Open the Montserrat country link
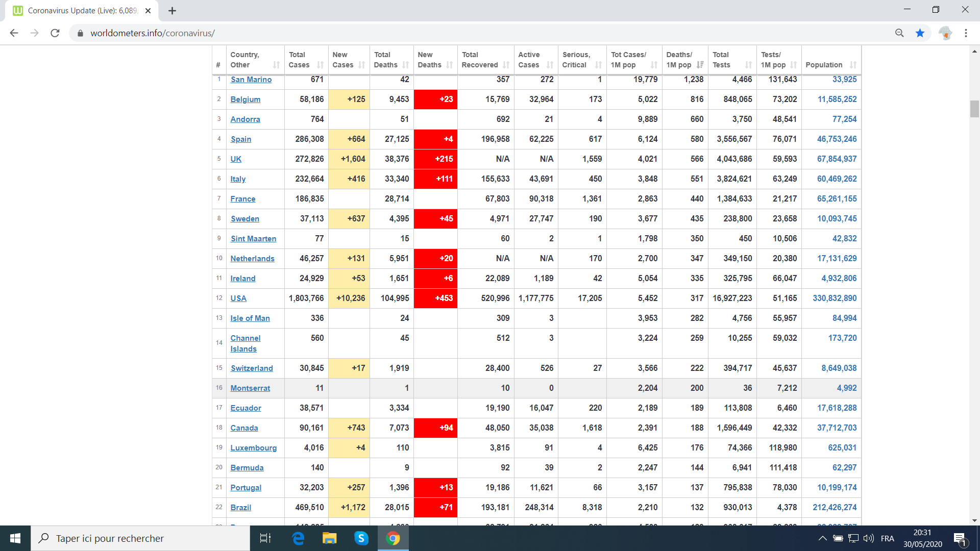Viewport: 980px width, 551px height. (250, 388)
